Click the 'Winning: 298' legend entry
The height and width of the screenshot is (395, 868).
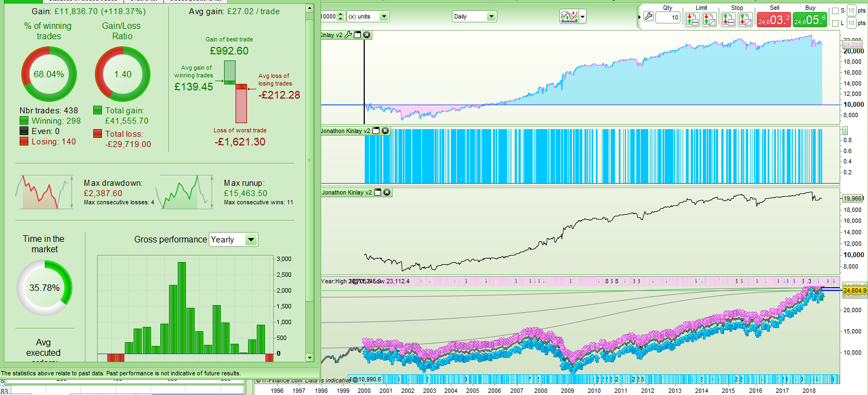(x=50, y=121)
